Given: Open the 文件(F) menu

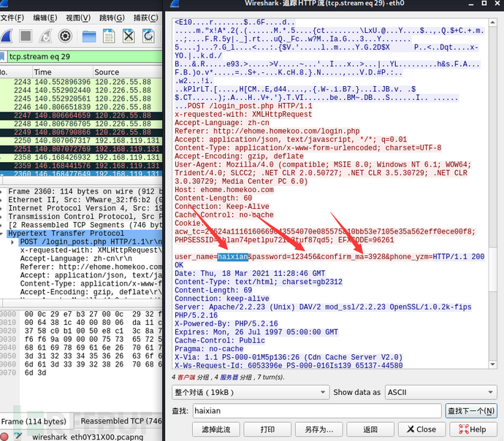Looking at the screenshot, I should pos(12,18).
